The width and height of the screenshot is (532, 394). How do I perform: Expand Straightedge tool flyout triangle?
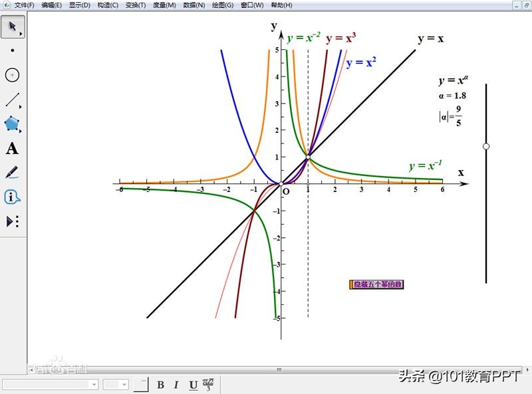click(x=21, y=107)
